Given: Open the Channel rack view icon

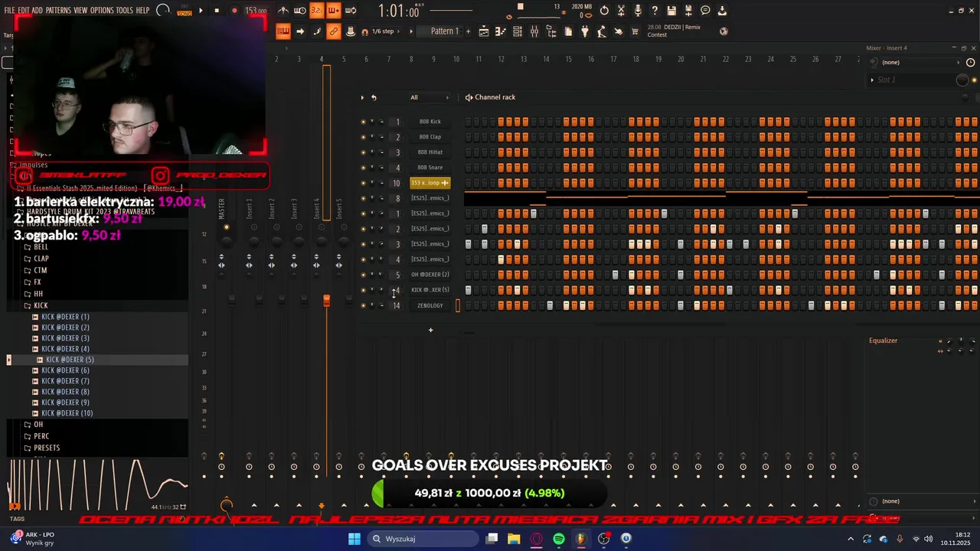Looking at the screenshot, I should 518,31.
